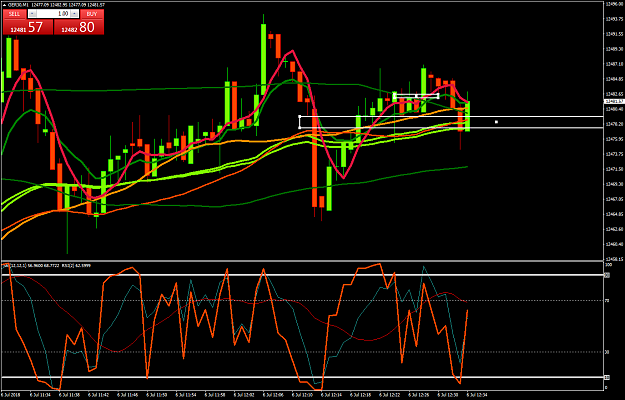Click the 12482 80 buy price panel
The height and width of the screenshot is (400, 625).
pyautogui.click(x=79, y=27)
